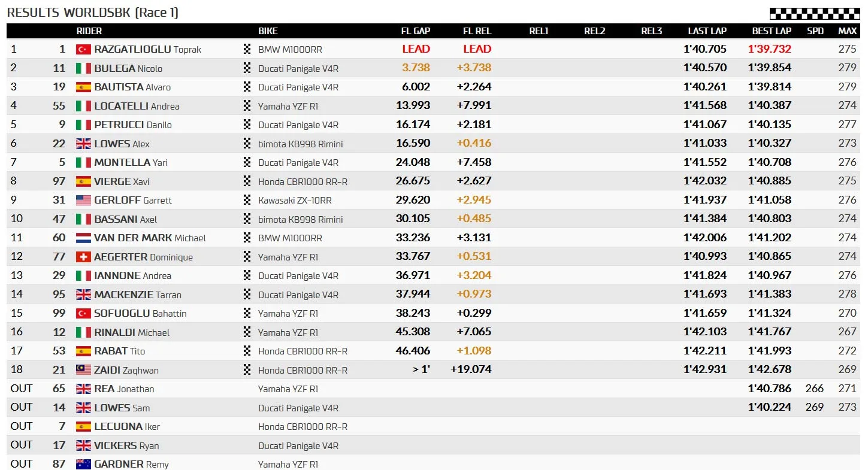This screenshot has width=868, height=470.
Task: Click the > 1' gap for ZAIDI
Action: coord(422,369)
